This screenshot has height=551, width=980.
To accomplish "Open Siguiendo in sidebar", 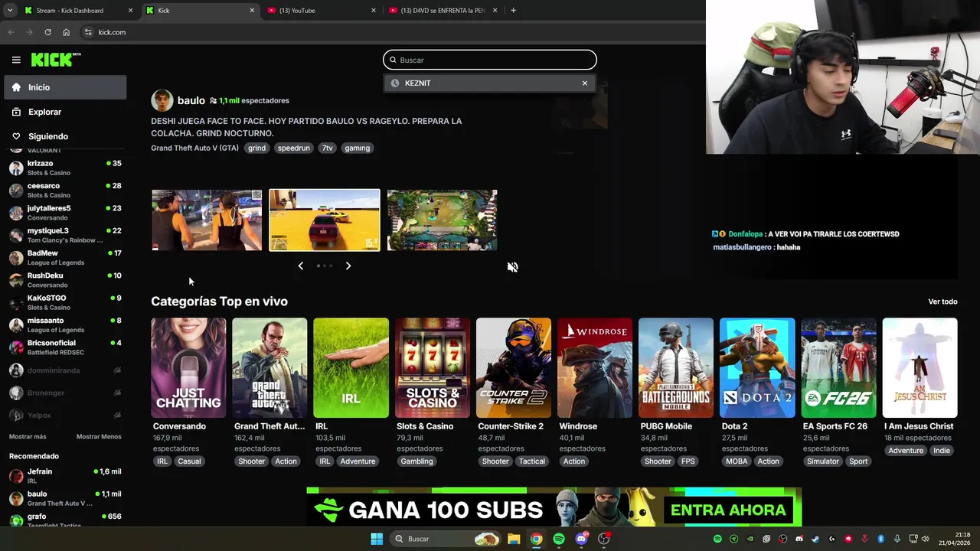I will [x=65, y=136].
